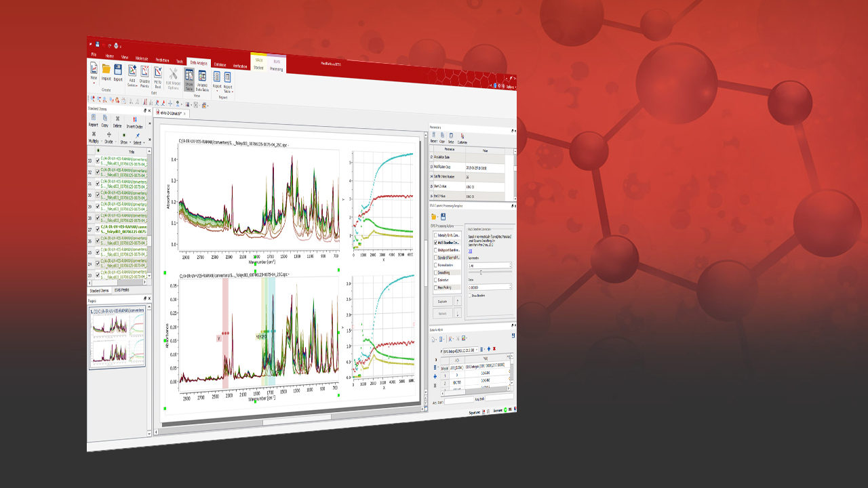Click the Delete icon in Stacked Items panel
Screen dimensions: 868x488
[x=117, y=119]
